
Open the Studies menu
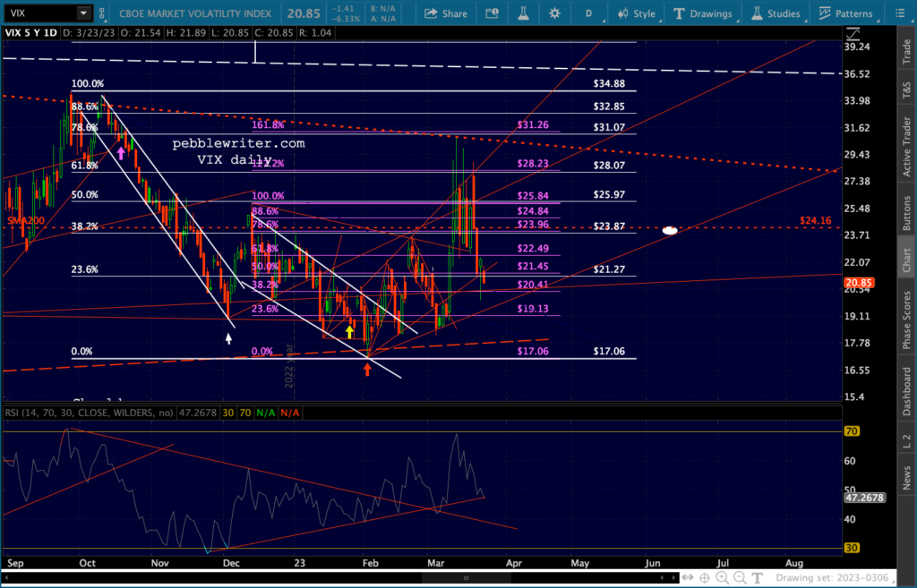pyautogui.click(x=776, y=13)
